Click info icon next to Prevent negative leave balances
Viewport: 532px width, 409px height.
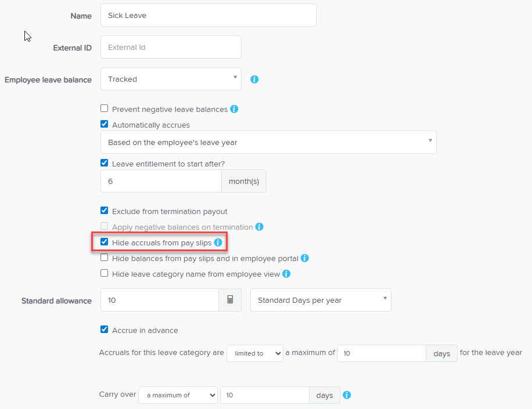pyautogui.click(x=234, y=109)
